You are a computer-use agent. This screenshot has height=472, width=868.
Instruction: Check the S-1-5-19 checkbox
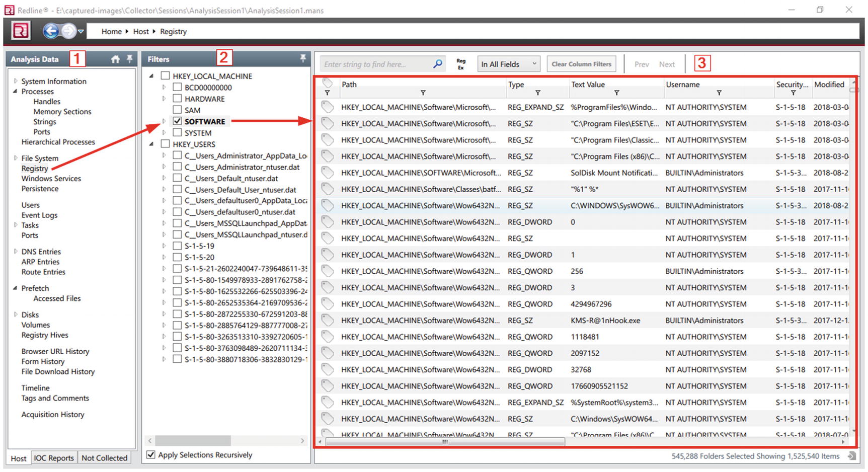[x=177, y=246]
